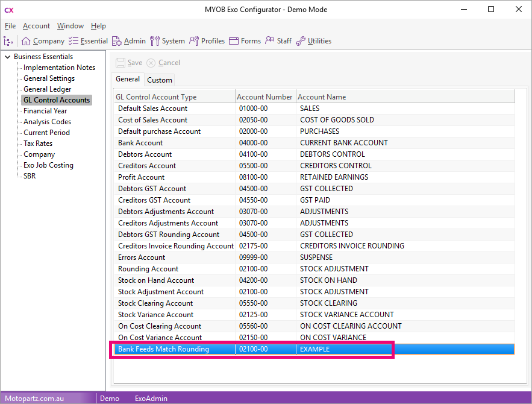Click the CX application icon
Image resolution: width=532 pixels, height=404 pixels.
[x=9, y=10]
